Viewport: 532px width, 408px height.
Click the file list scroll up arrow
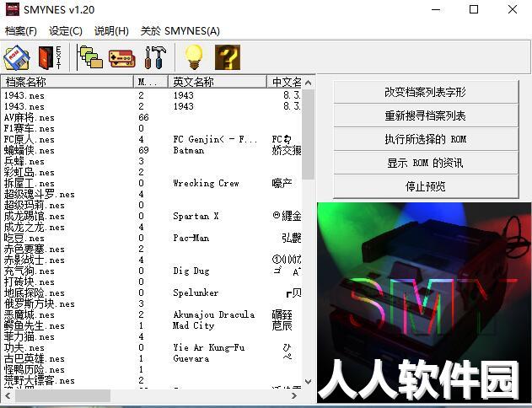[308, 83]
